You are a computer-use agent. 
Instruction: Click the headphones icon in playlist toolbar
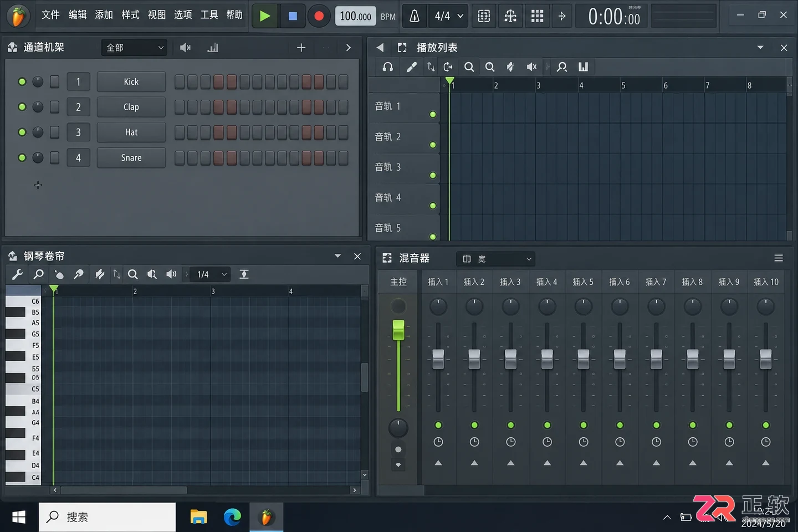coord(388,67)
